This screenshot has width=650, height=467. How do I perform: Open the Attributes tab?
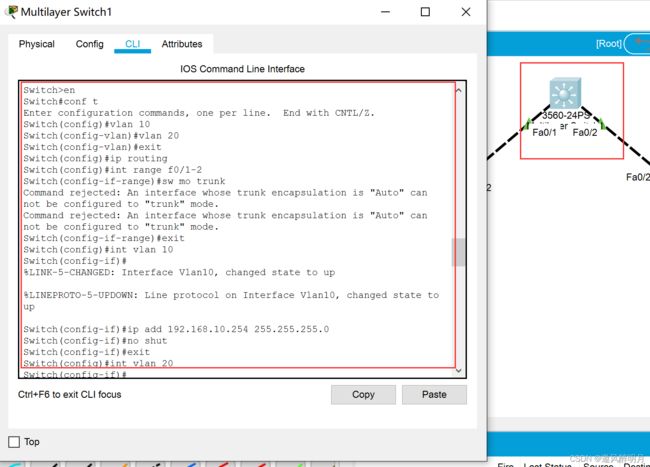click(182, 44)
